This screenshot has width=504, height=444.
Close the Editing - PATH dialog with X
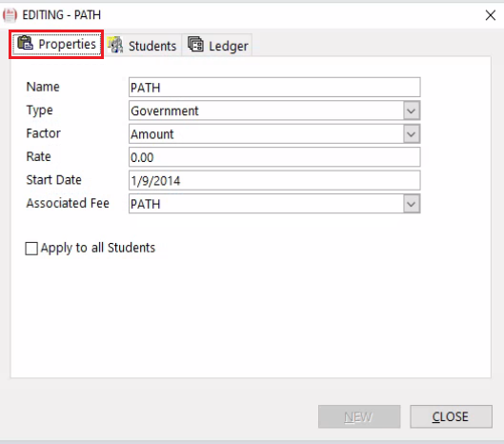pos(490,15)
